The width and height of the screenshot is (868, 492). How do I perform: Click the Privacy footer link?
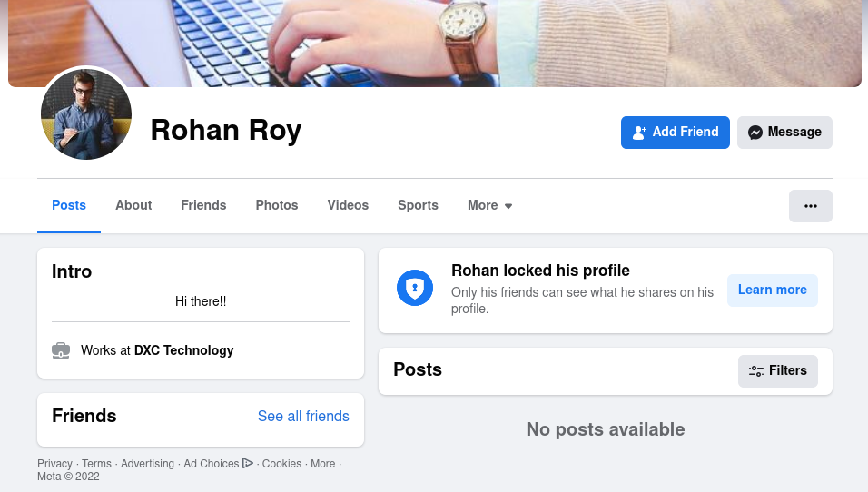coord(54,464)
